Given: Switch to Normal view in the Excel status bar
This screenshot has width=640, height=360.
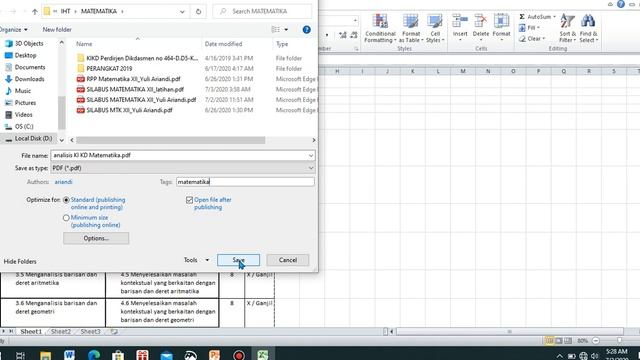Looking at the screenshot, I should tap(549, 340).
